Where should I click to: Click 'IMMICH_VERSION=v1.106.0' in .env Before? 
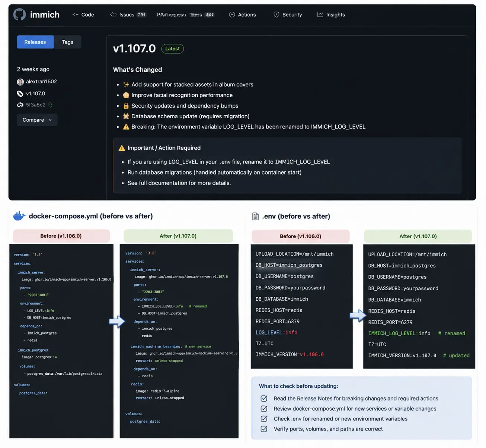290,355
